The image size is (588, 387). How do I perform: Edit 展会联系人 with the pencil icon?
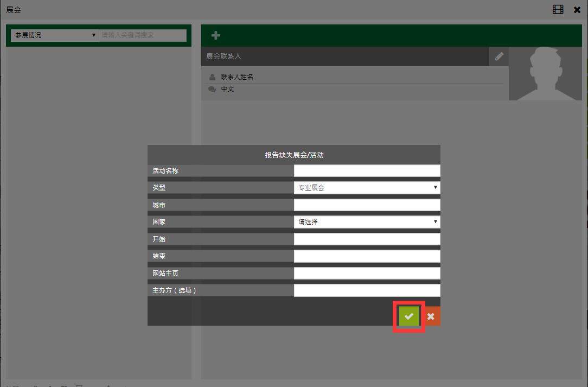coord(499,56)
